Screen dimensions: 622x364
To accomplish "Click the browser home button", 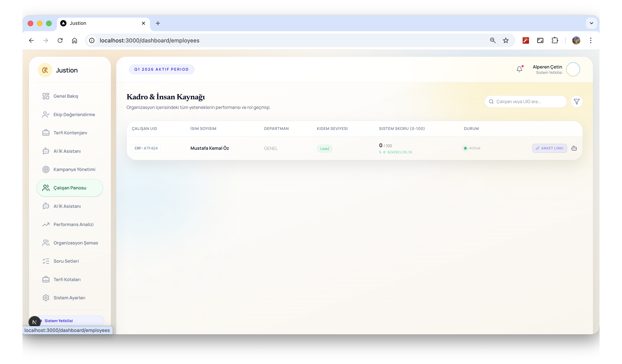I will coord(75,40).
